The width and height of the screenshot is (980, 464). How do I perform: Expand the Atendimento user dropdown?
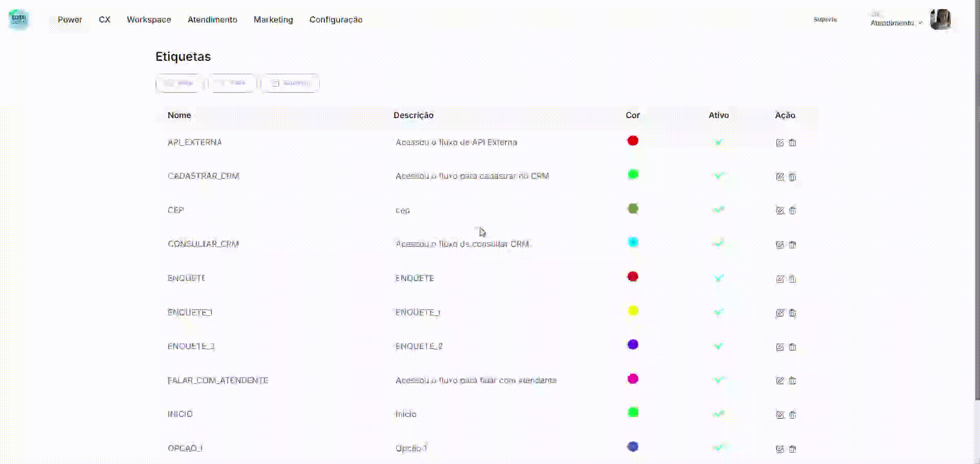(896, 22)
